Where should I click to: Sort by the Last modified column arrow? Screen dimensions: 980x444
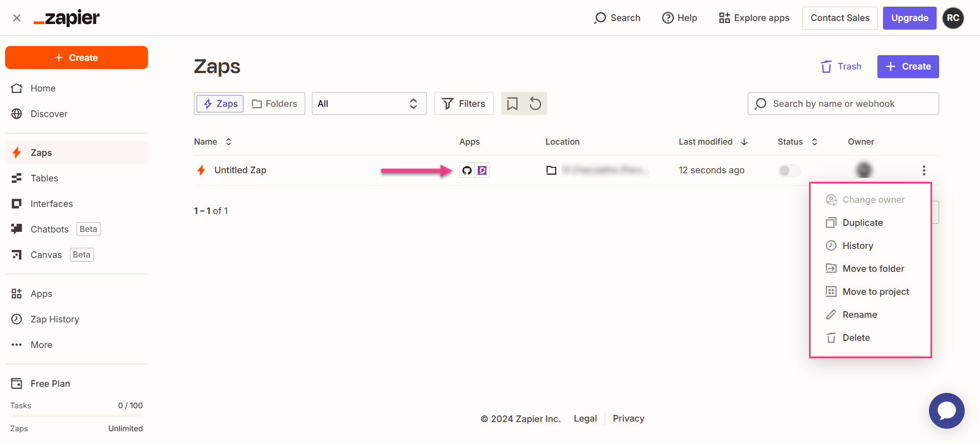[744, 142]
